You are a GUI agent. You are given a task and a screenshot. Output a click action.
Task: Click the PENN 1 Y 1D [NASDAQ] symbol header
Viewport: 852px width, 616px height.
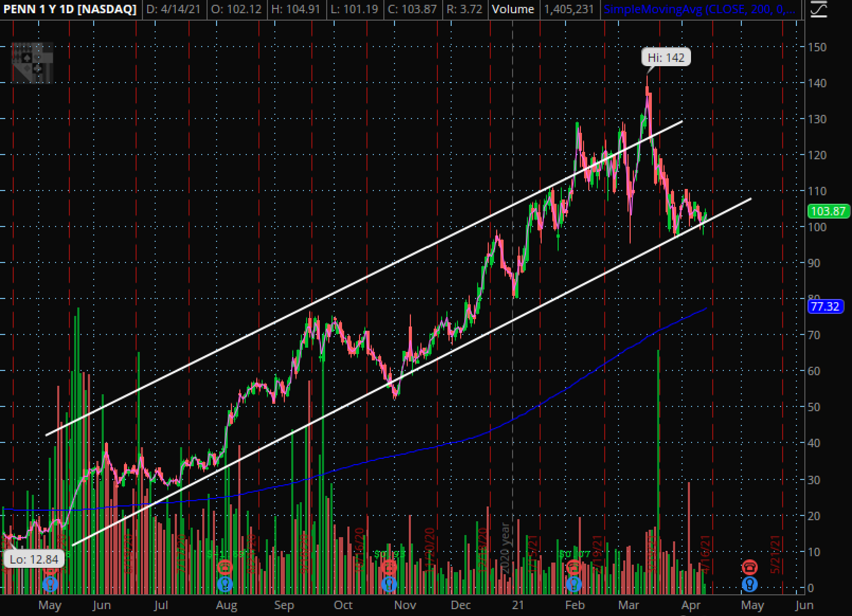pos(70,10)
